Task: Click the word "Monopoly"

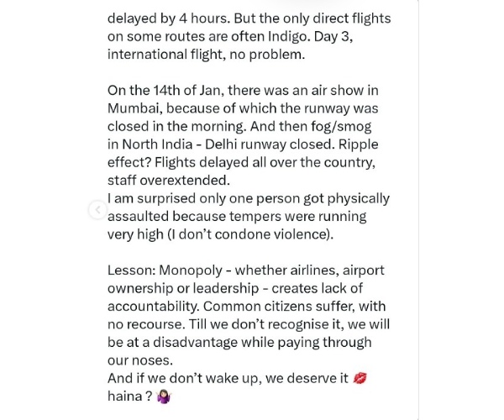Action: tap(191, 270)
